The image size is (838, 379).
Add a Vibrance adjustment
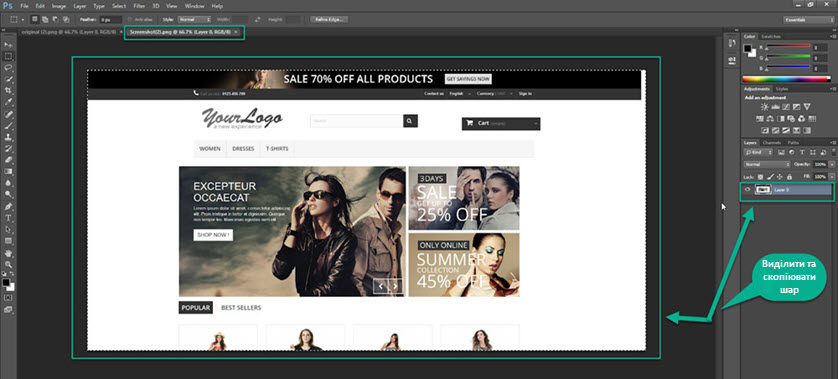pos(807,107)
